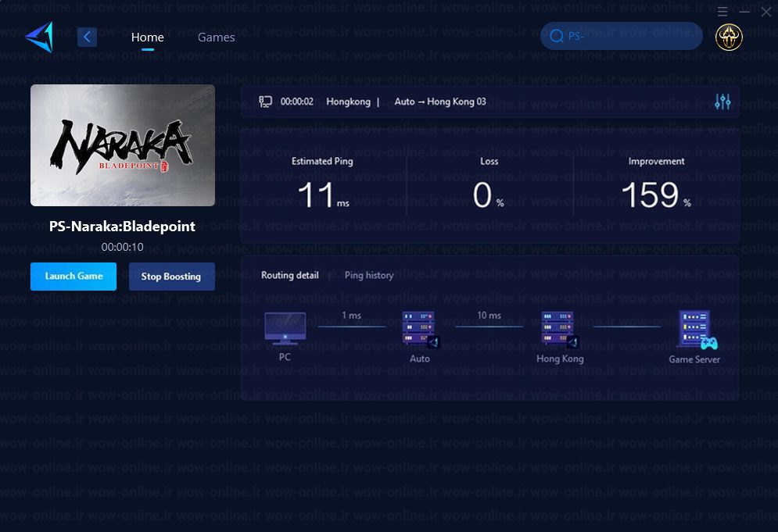Switch to the Home tab
Viewport: 778px width, 532px height.
click(x=147, y=37)
